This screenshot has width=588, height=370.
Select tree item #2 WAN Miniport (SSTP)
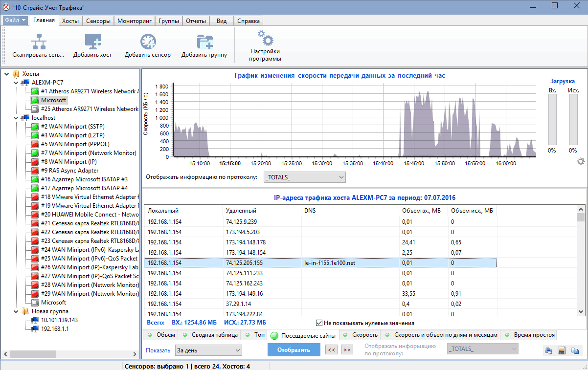click(73, 127)
